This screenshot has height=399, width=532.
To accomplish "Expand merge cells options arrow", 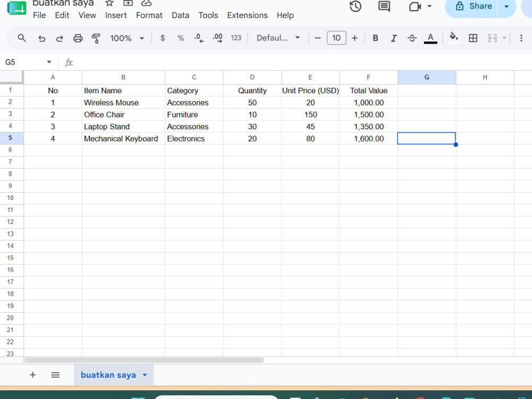I will [x=504, y=38].
